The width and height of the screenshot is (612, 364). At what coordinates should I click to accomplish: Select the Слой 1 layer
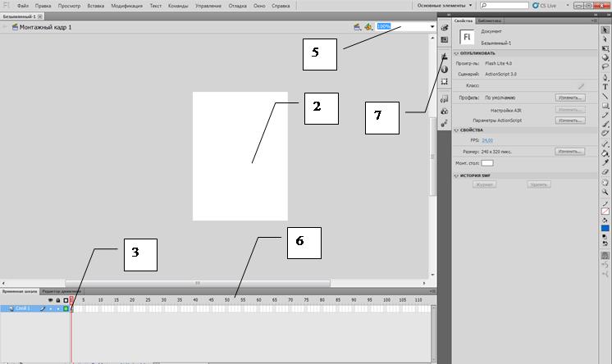[x=23, y=308]
